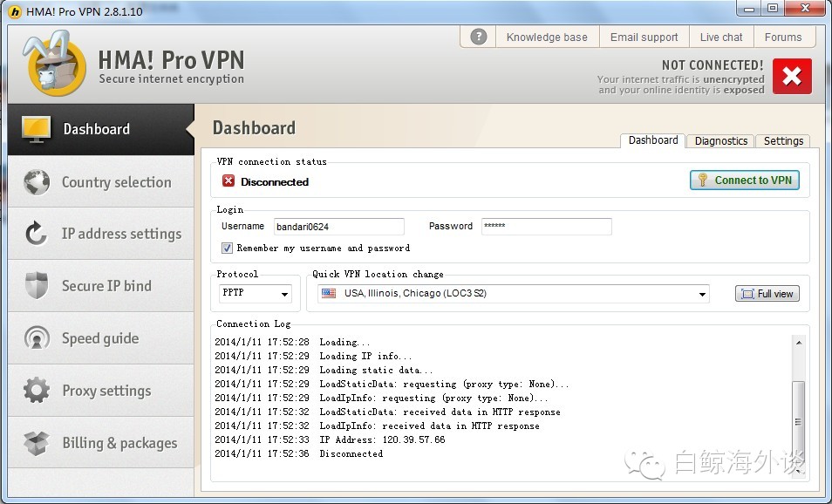Click the 17:52:36 Disconnected log entry
Screen dimensions: 832x504
pos(299,453)
